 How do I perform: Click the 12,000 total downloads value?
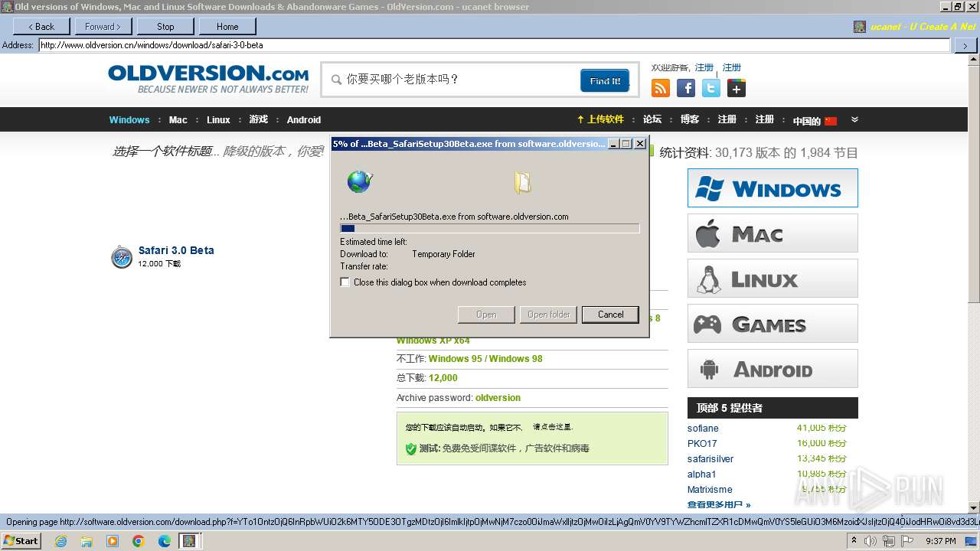coord(443,378)
